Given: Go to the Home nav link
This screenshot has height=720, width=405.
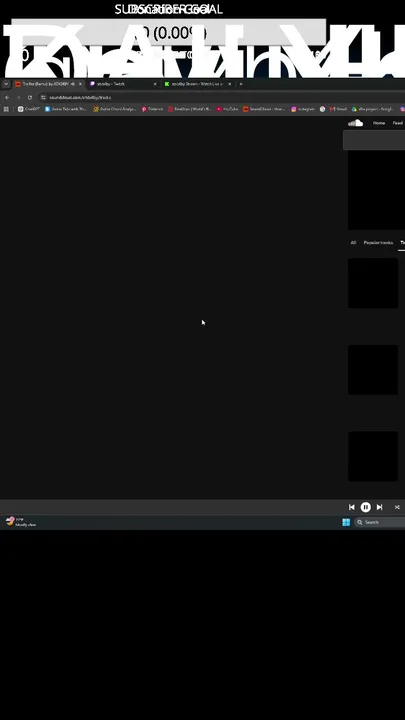Looking at the screenshot, I should [x=379, y=123].
